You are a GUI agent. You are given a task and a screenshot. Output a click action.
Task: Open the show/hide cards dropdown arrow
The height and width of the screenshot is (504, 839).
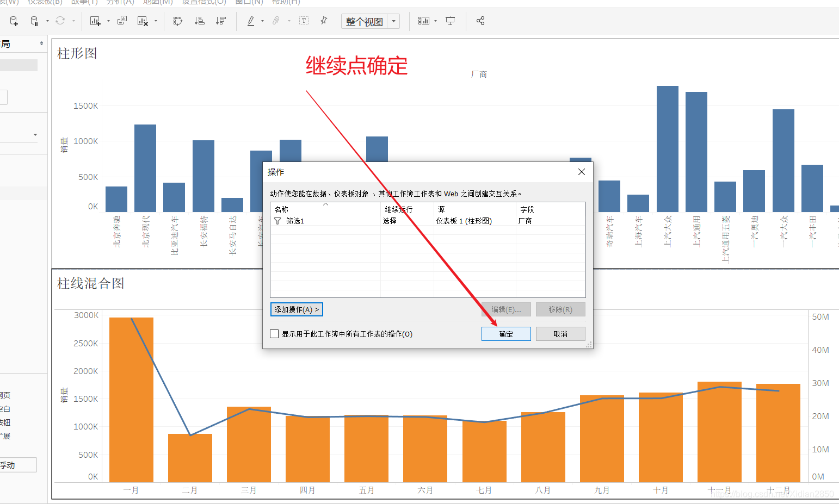(436, 21)
